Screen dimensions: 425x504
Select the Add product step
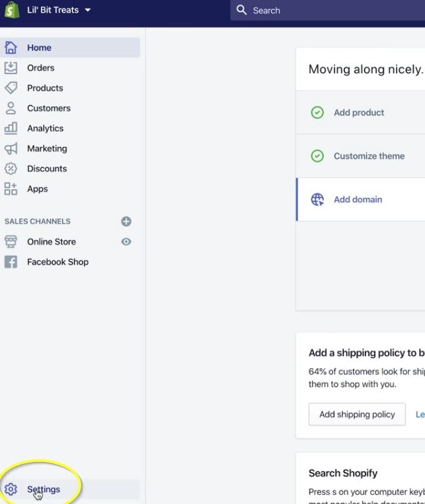[x=361, y=112]
